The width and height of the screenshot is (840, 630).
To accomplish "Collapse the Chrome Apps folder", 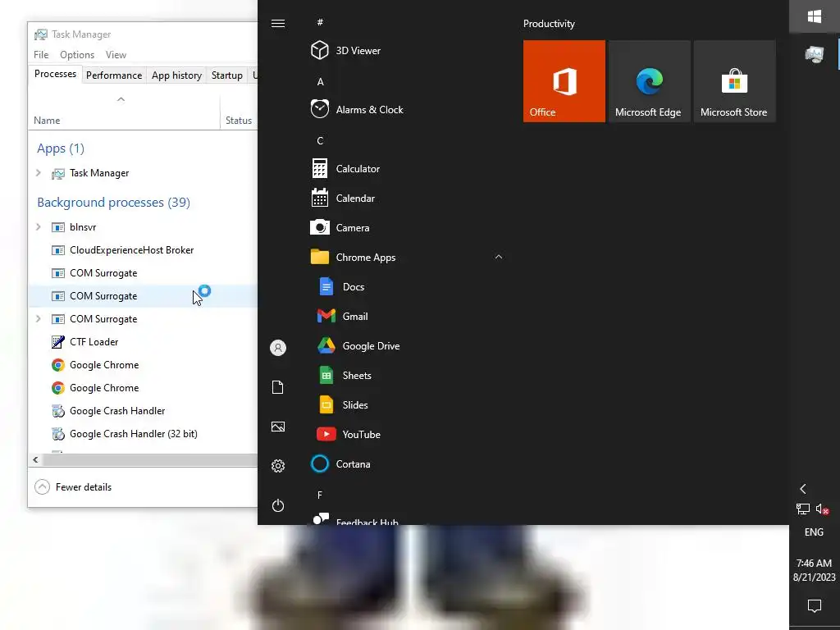I will (x=498, y=257).
